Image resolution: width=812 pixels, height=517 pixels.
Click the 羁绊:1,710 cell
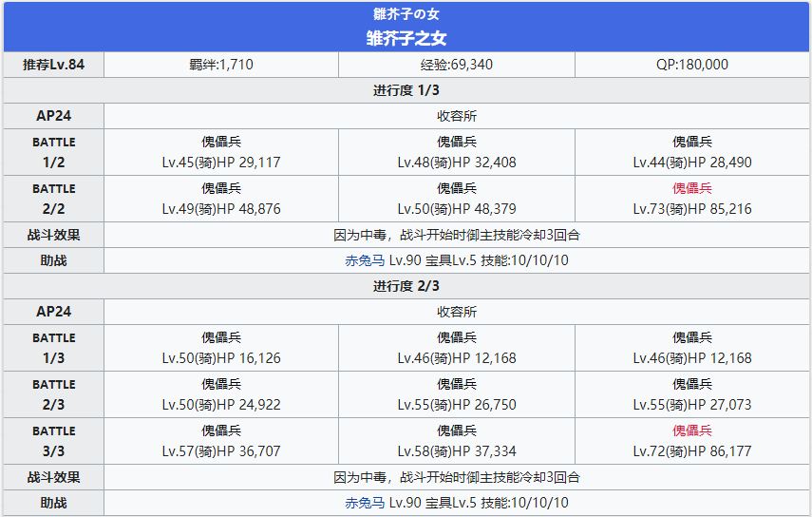(221, 65)
